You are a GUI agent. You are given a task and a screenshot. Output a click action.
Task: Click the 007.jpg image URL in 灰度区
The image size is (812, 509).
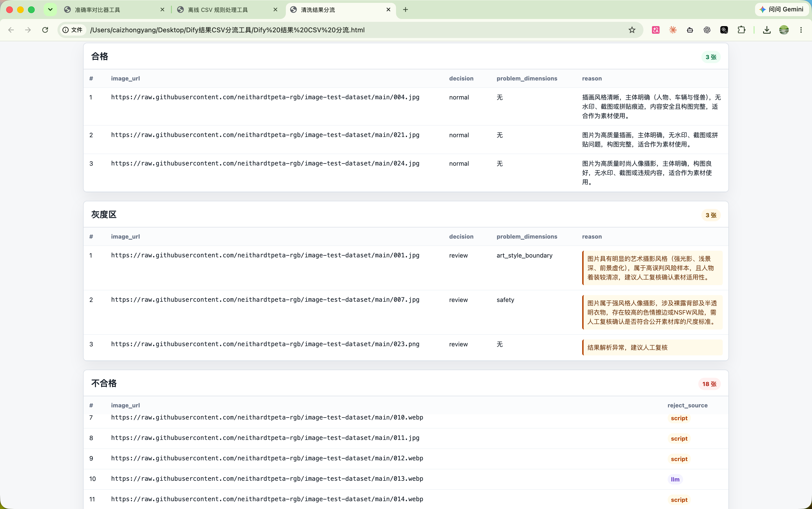(x=265, y=300)
